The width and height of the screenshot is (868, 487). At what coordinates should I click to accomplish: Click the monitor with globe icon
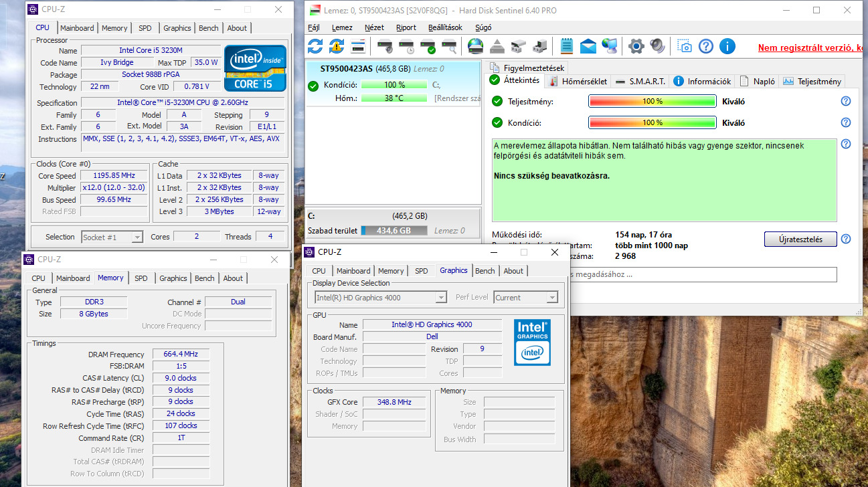pos(610,46)
